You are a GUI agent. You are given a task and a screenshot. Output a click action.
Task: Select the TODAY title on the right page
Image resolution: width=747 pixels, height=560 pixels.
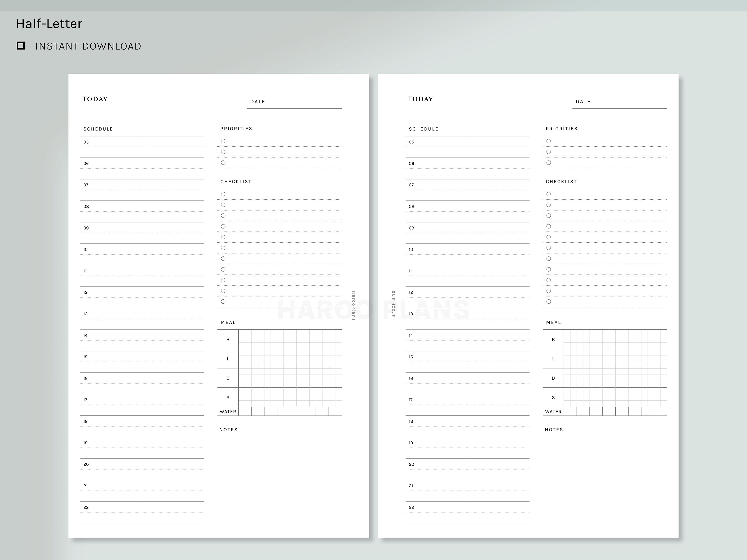pos(420,99)
